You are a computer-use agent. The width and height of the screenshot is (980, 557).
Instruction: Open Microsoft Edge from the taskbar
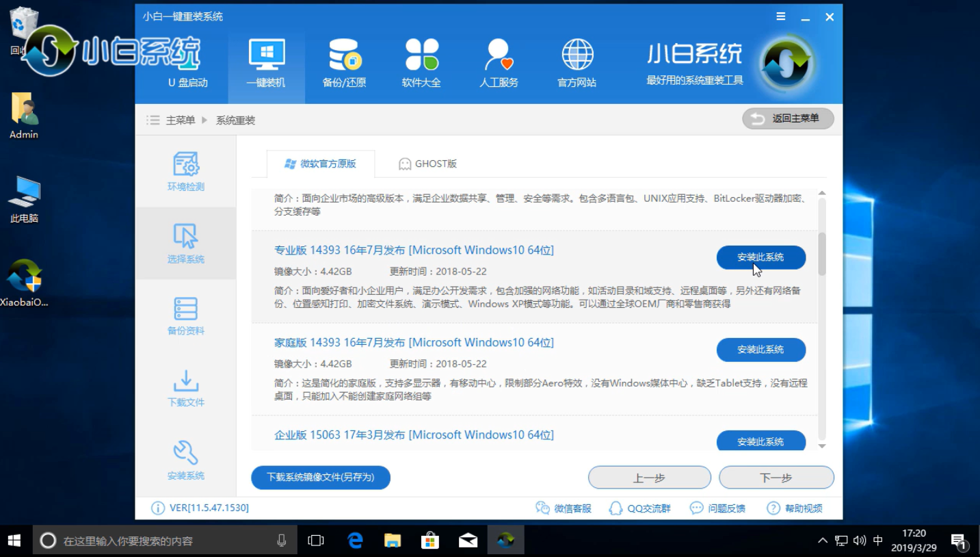pyautogui.click(x=355, y=541)
